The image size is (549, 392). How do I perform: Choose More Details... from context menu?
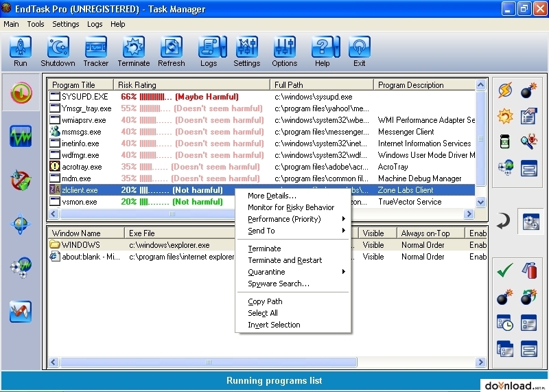(x=294, y=196)
